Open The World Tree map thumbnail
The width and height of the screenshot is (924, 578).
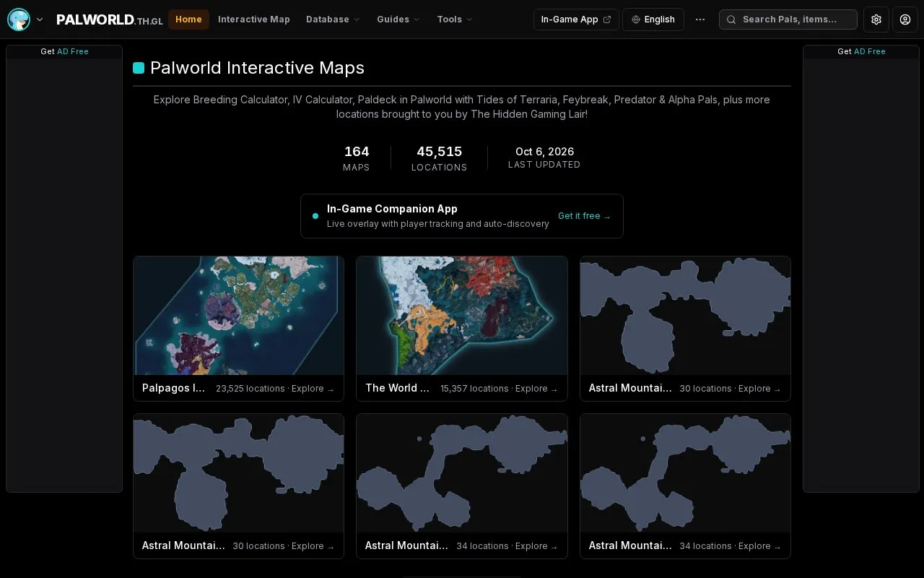[462, 316]
